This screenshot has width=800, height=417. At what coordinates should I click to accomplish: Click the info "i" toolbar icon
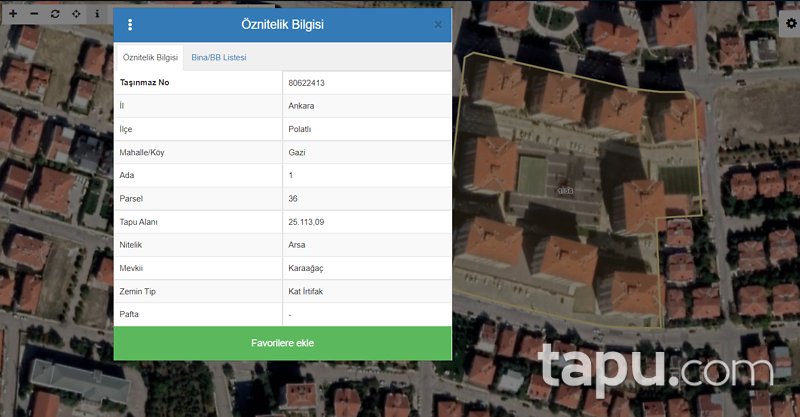point(96,15)
